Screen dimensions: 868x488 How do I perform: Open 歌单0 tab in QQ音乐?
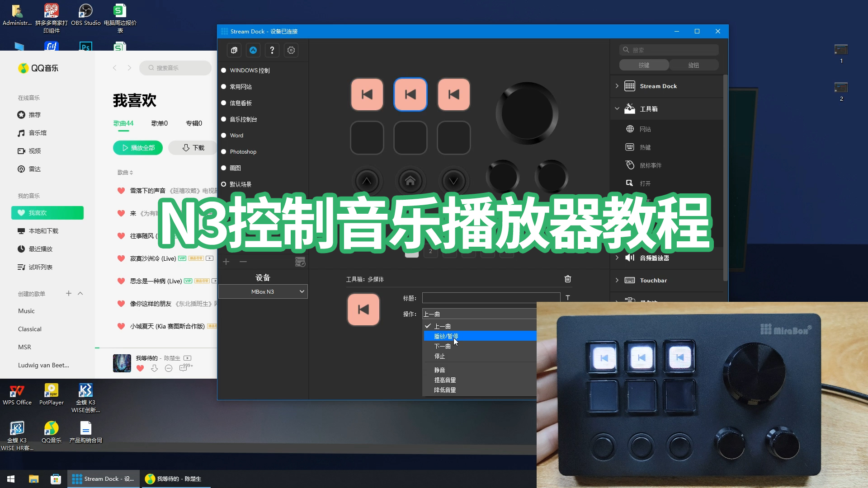[160, 123]
